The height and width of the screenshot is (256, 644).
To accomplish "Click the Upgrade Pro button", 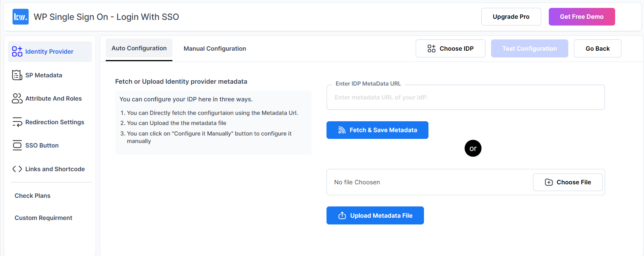I will coord(511,17).
